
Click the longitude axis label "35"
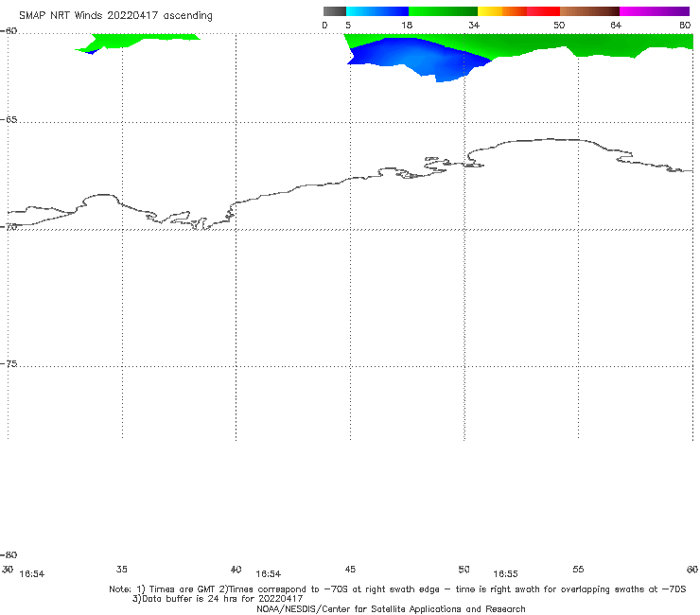pyautogui.click(x=122, y=569)
